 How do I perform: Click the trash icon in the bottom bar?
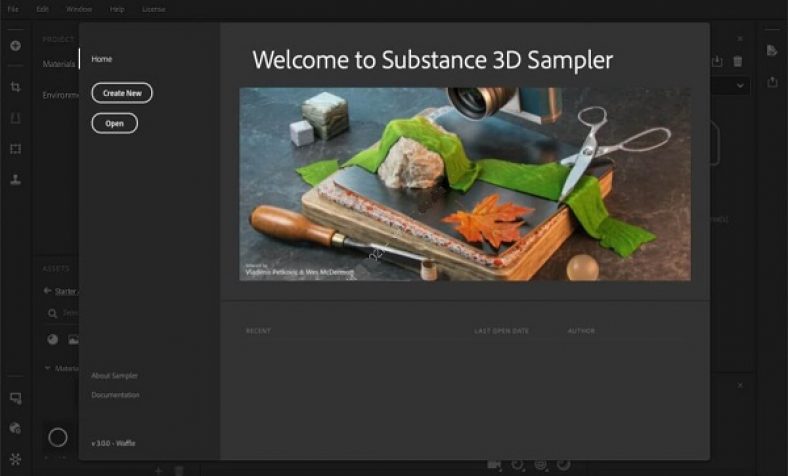pos(178,471)
